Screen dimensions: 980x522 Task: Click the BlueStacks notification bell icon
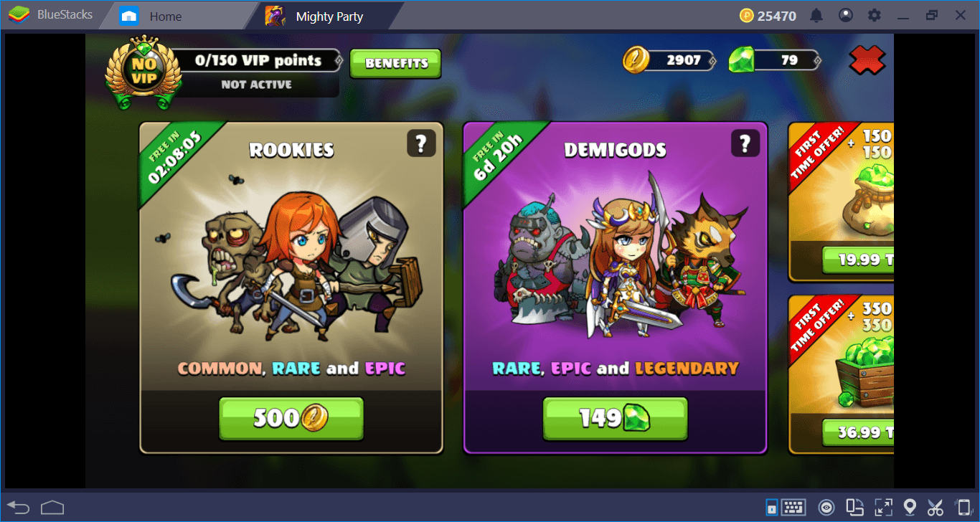tap(816, 15)
